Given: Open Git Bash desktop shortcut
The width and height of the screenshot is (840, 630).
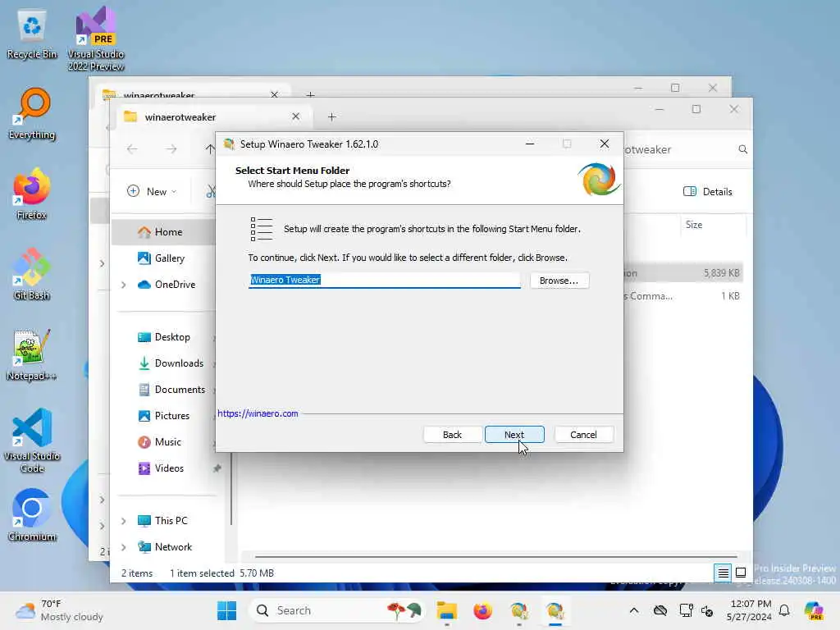Looking at the screenshot, I should pyautogui.click(x=32, y=274).
